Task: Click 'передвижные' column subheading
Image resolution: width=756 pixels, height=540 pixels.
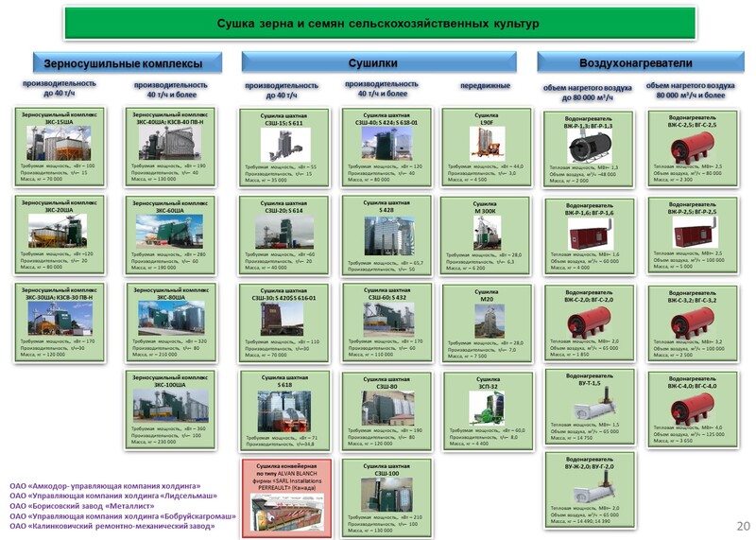Action: pyautogui.click(x=485, y=85)
